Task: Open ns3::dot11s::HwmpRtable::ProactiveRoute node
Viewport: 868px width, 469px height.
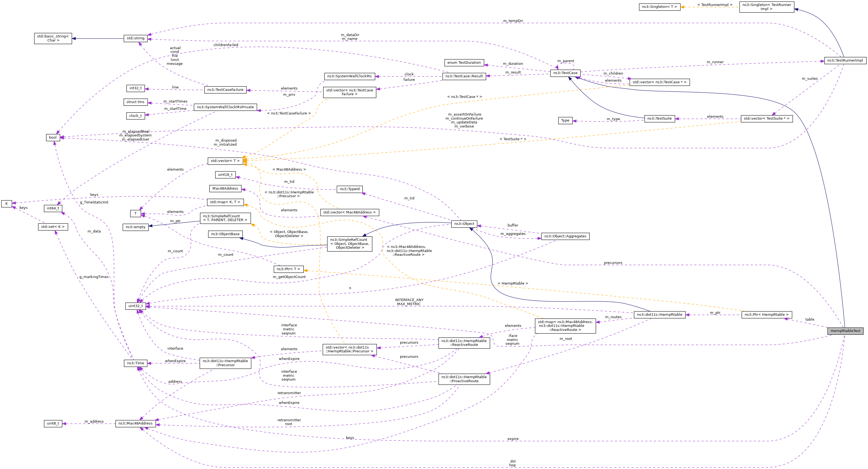Action: point(464,379)
